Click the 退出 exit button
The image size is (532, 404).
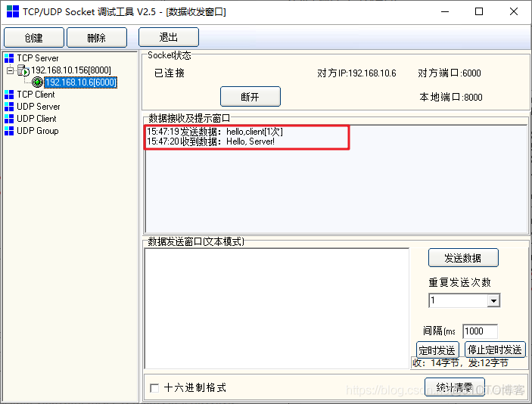169,37
